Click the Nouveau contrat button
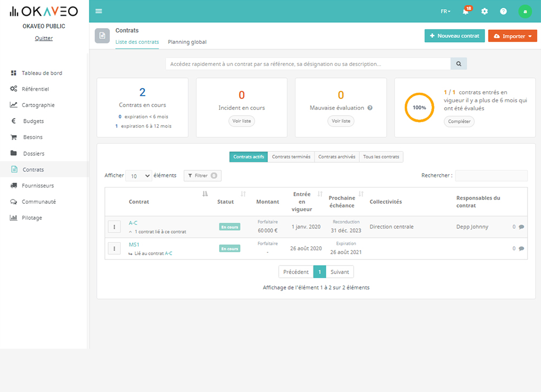Viewport: 541px width, 392px height. click(454, 36)
